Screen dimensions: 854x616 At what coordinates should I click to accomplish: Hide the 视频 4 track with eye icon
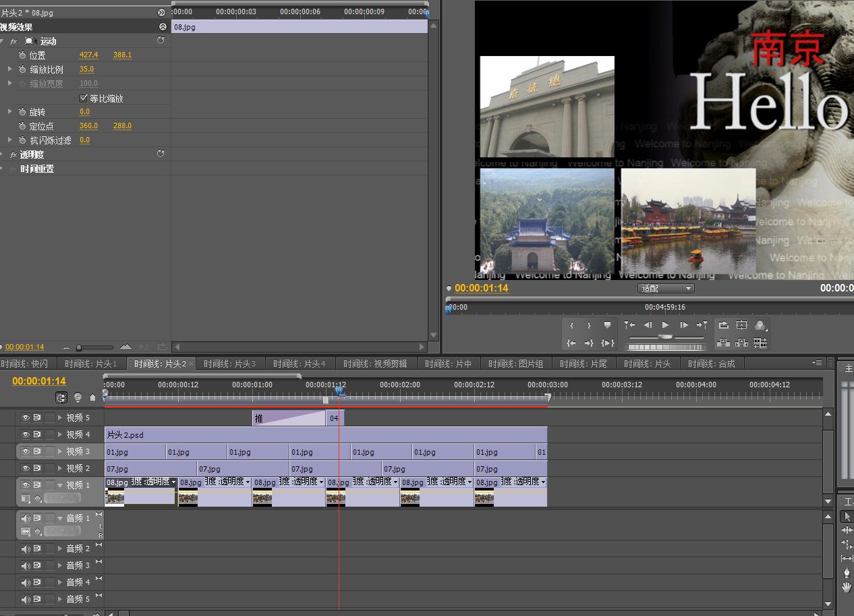point(26,435)
